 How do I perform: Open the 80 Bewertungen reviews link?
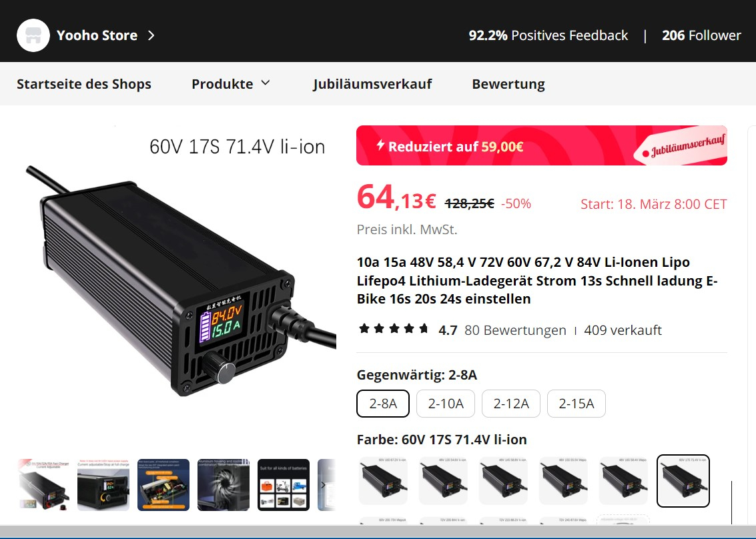tap(515, 330)
